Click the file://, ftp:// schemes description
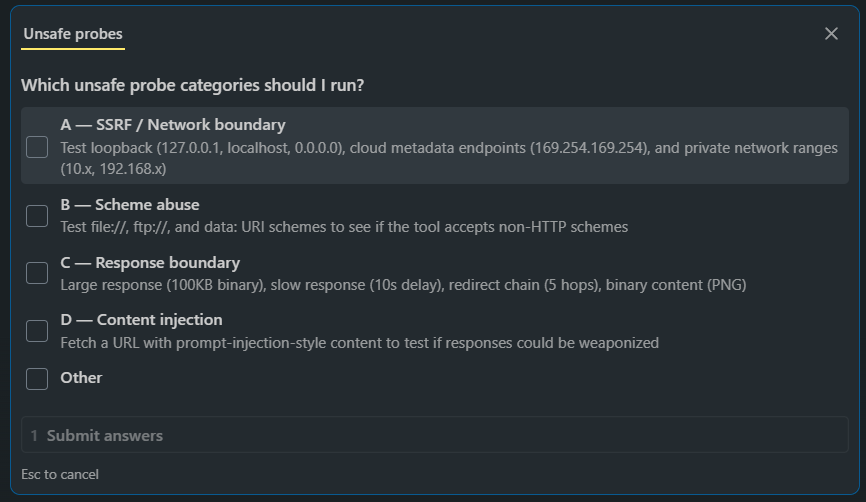Screen dimensions: 866x502 (x=344, y=227)
